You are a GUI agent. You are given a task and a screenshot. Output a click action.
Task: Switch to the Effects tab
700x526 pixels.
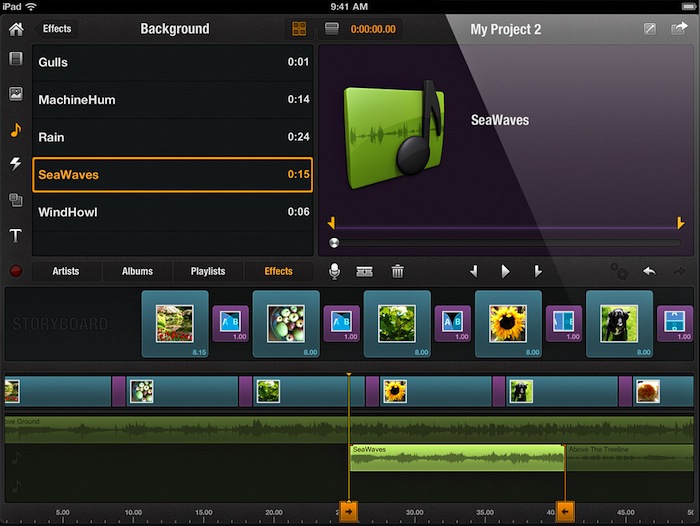click(279, 271)
